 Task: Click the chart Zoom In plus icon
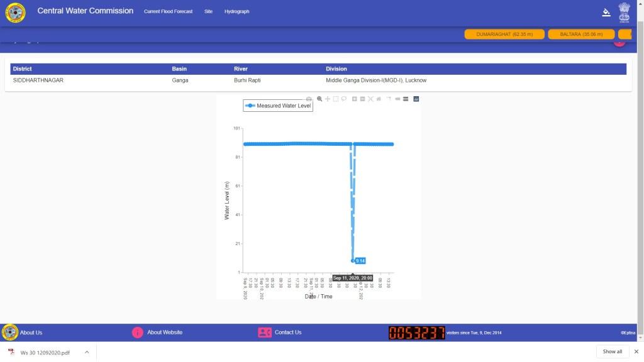[x=355, y=99]
